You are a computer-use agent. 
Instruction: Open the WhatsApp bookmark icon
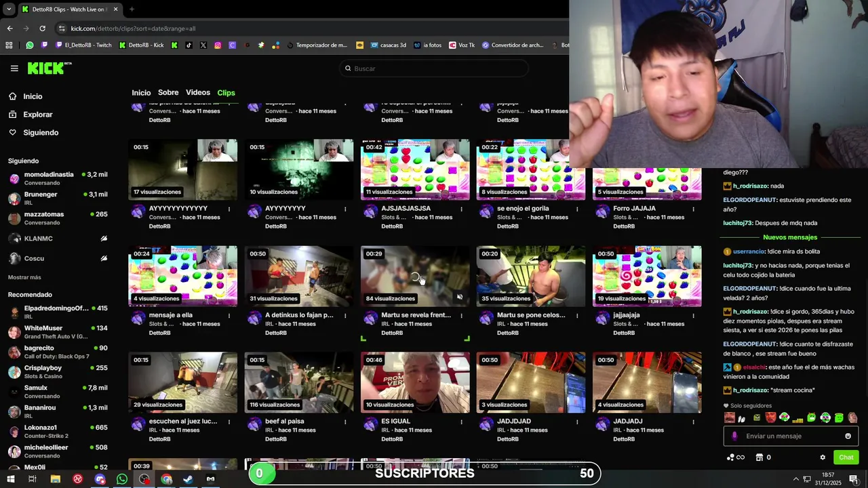[29, 45]
